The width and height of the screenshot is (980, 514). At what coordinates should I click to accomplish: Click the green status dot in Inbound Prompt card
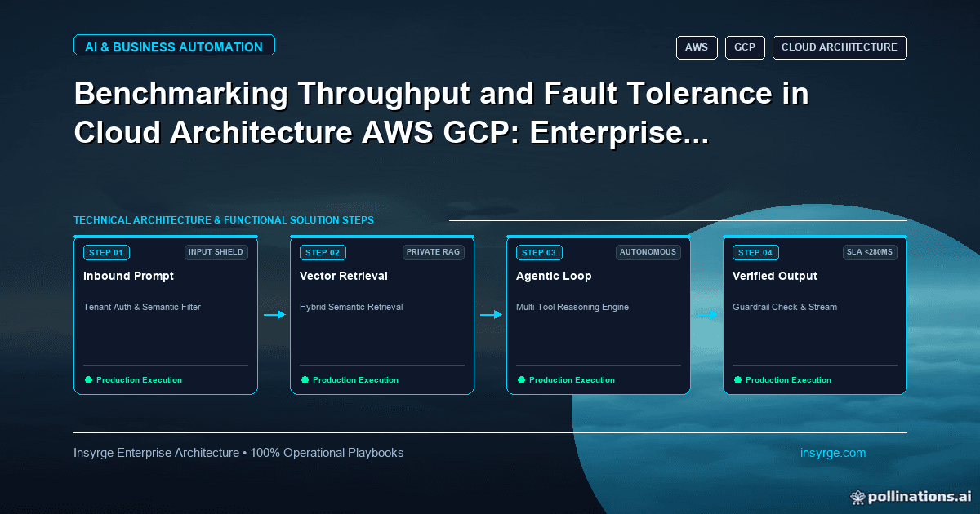(x=88, y=379)
